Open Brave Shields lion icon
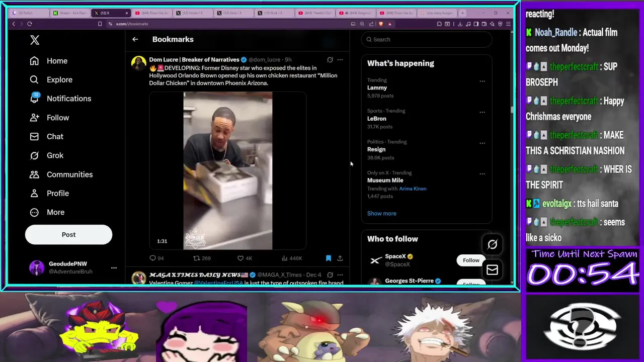 [x=381, y=24]
